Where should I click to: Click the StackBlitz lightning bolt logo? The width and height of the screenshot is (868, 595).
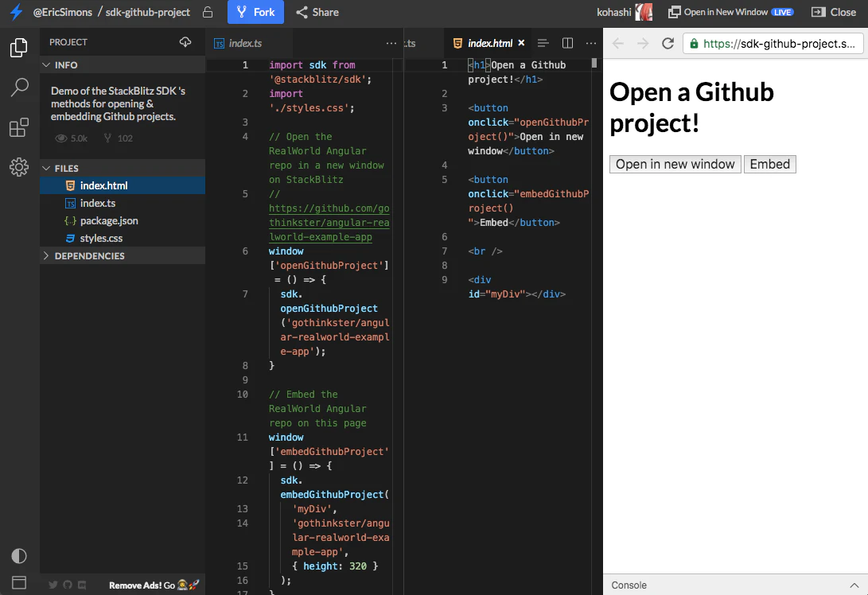coord(17,12)
